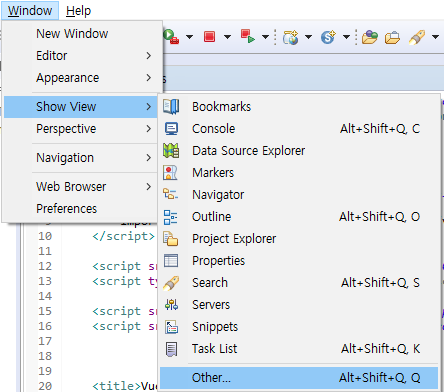Open the Help menu
The width and height of the screenshot is (444, 392).
[78, 11]
